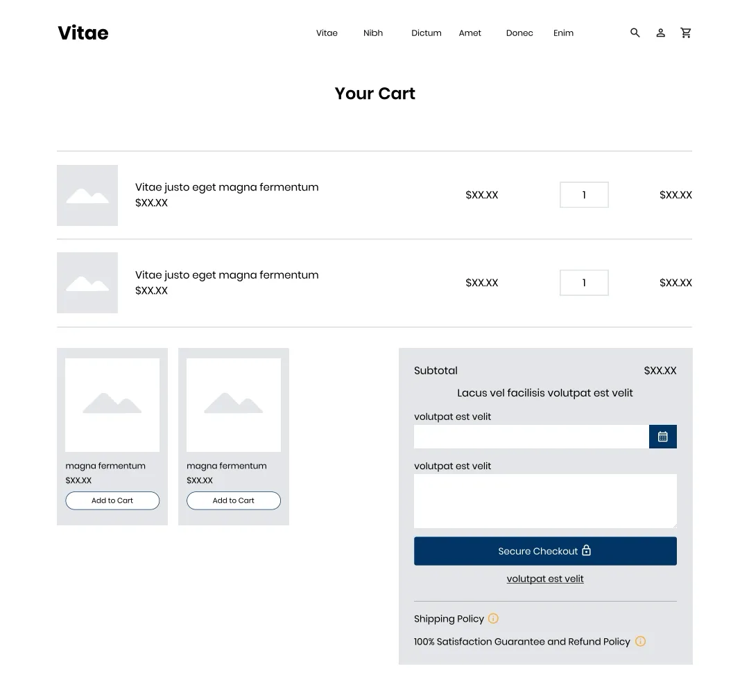
Task: Click the subtotal amount $XX.XX
Action: [660, 371]
